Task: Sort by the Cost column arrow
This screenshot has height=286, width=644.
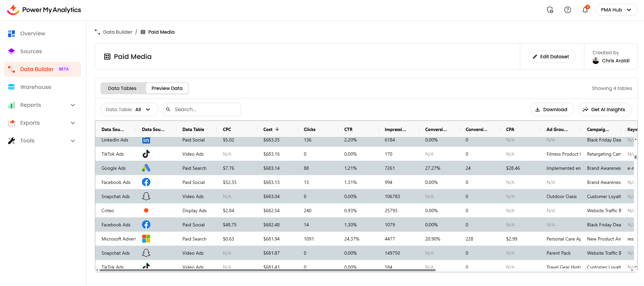Action: 277,129
